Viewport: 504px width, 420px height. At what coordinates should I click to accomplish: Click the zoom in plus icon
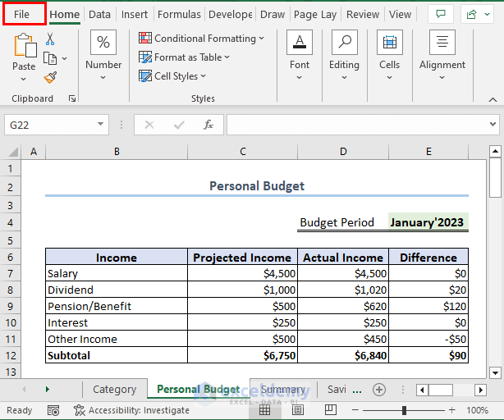point(452,410)
